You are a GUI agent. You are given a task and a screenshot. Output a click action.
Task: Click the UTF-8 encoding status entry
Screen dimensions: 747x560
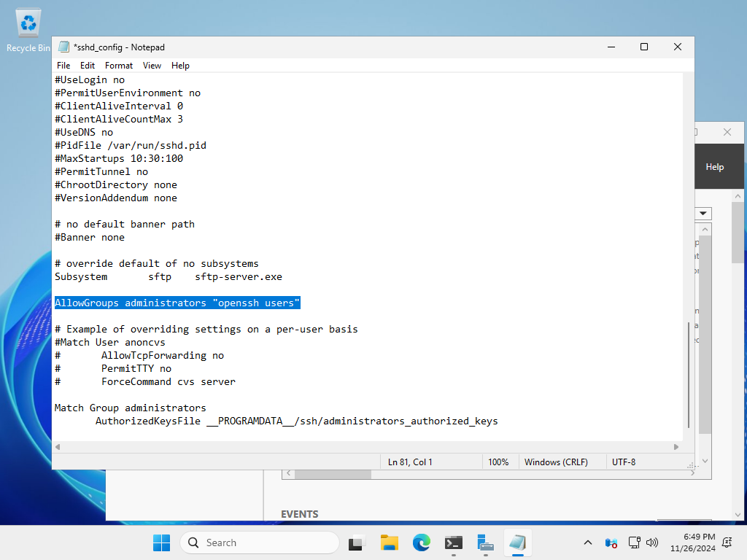624,462
